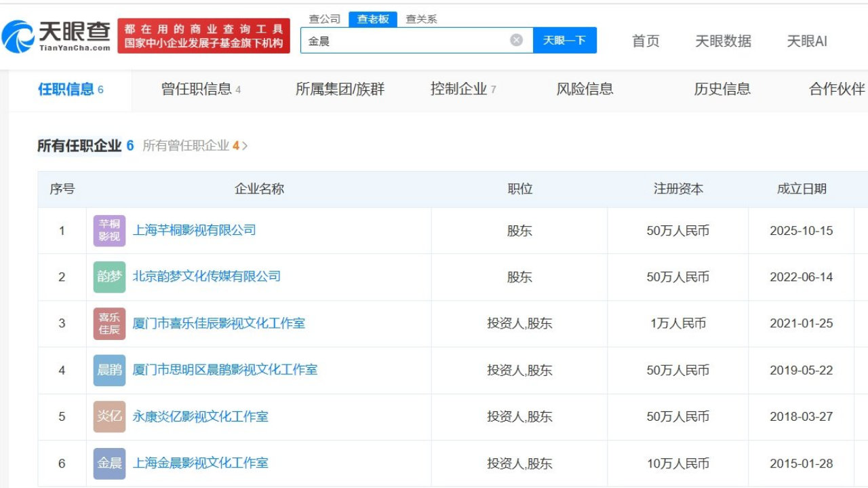Switch to 曾任职信息 tab
The image size is (868, 488).
[201, 89]
